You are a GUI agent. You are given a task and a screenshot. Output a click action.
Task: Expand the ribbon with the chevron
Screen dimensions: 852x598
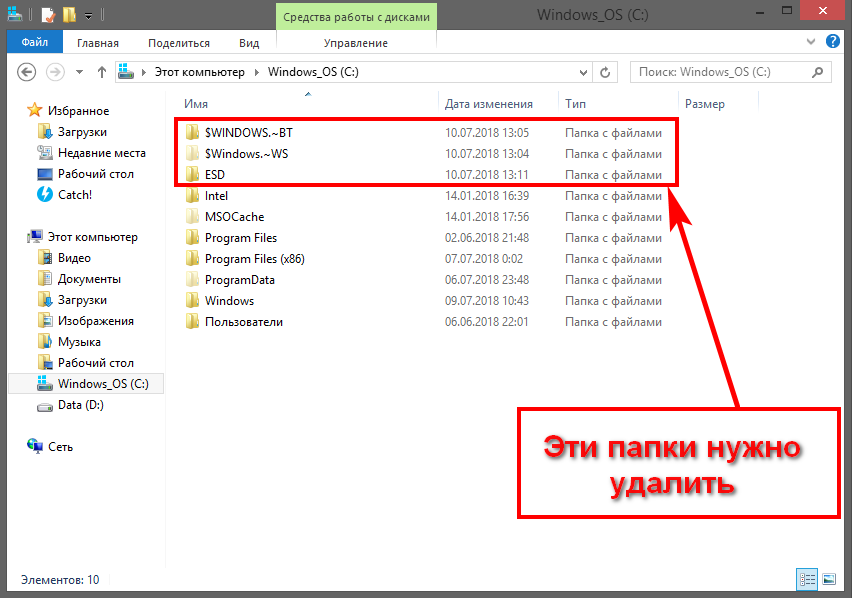tap(811, 41)
